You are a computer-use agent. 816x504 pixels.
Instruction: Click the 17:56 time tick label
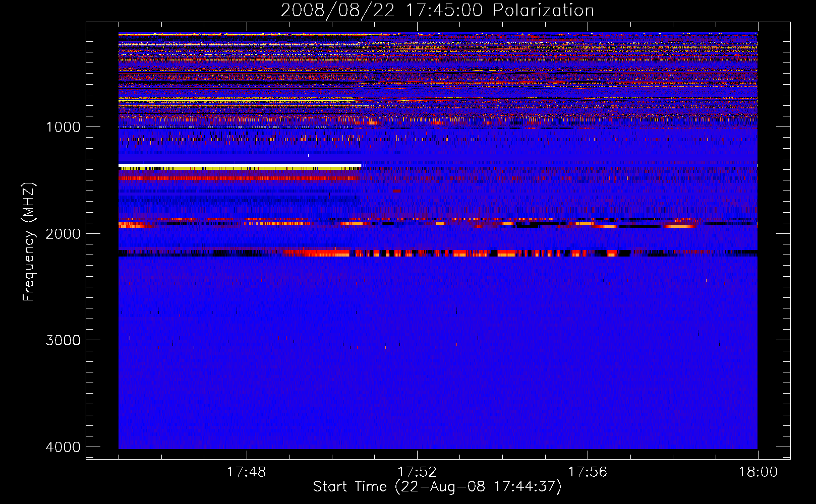pyautogui.click(x=588, y=472)
